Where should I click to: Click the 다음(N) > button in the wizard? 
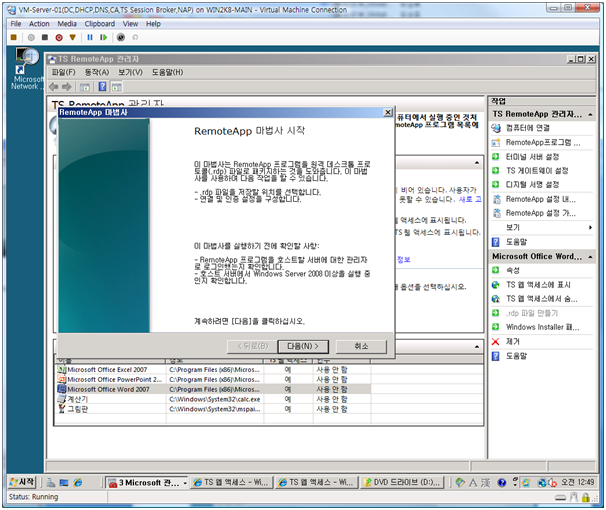303,346
